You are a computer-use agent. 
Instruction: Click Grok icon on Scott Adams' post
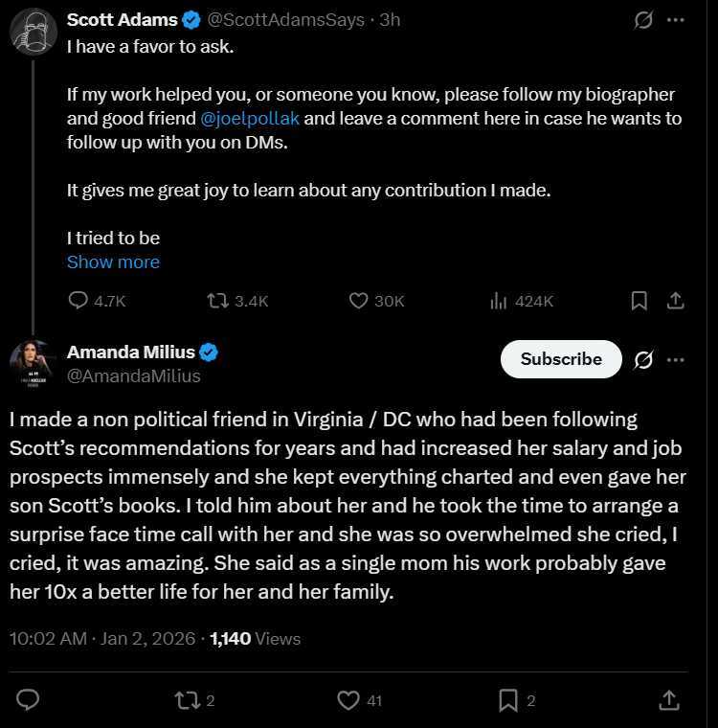[644, 20]
